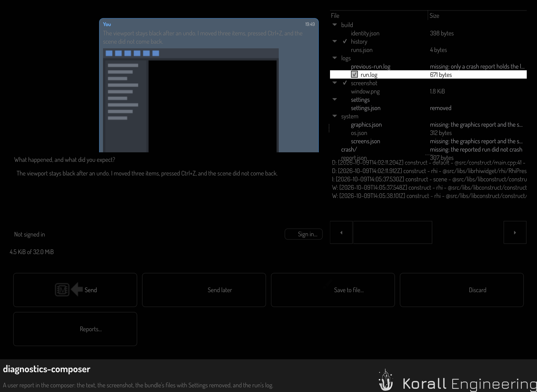The width and height of the screenshot is (537, 392).
Task: Click the File column header
Action: (379, 16)
